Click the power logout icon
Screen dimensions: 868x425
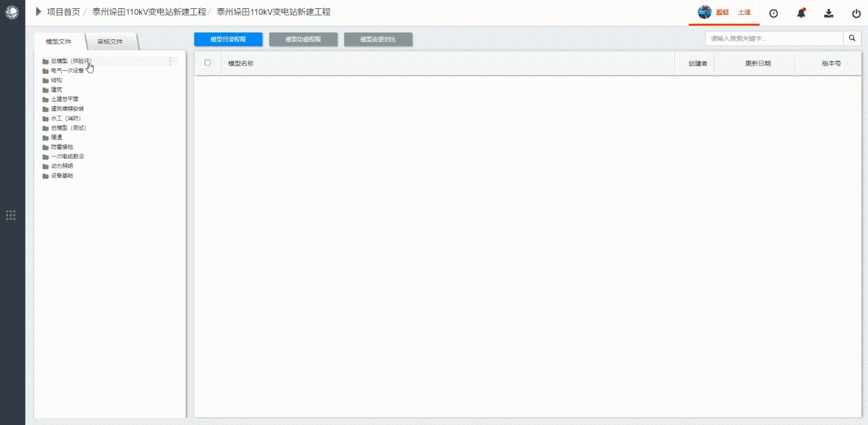pos(856,13)
